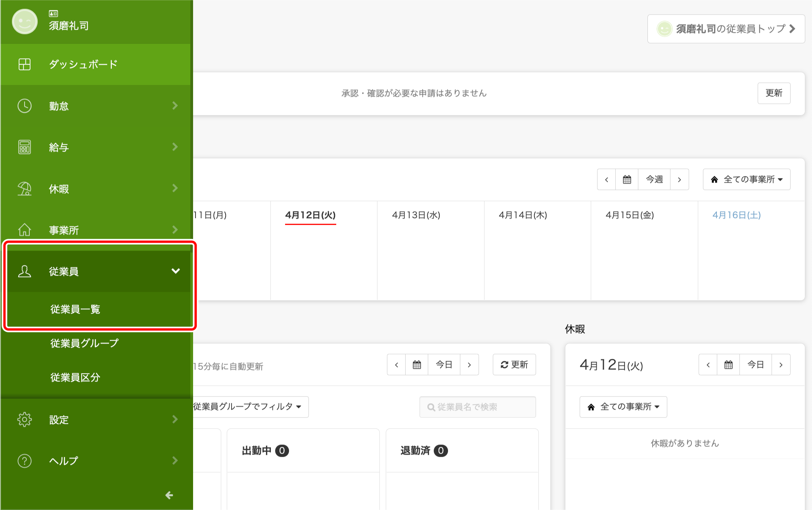Screen dimensions: 812x510
Task: Select the 給与 payroll calculator icon
Action: [24, 147]
